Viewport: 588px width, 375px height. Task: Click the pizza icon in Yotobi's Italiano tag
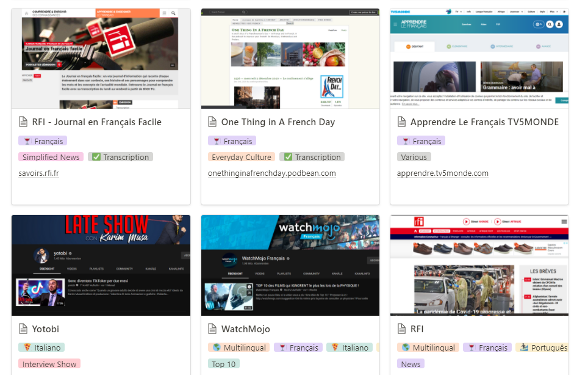coord(27,348)
